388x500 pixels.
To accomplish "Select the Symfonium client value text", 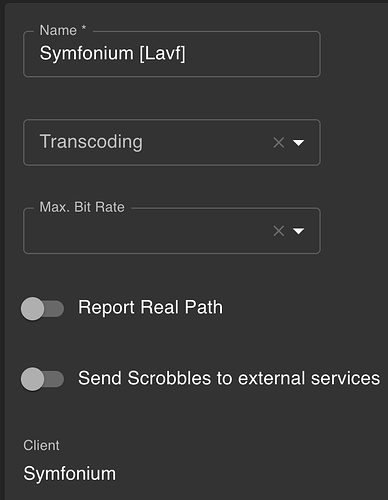I will point(70,473).
